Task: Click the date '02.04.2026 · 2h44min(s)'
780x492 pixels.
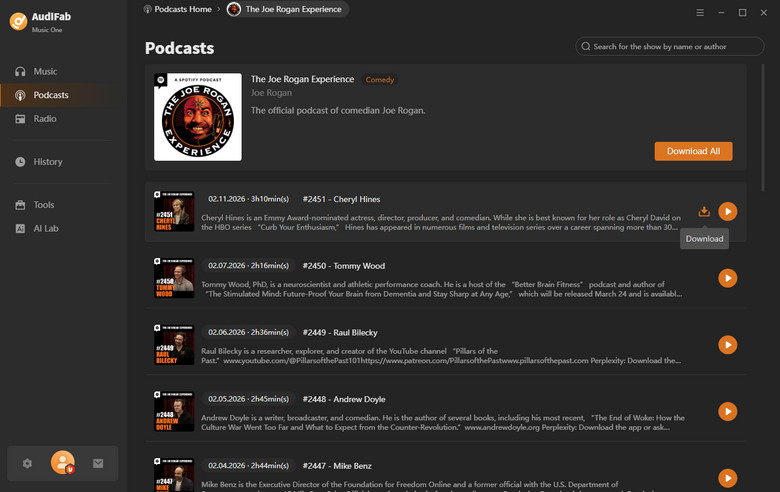Action: [248, 465]
